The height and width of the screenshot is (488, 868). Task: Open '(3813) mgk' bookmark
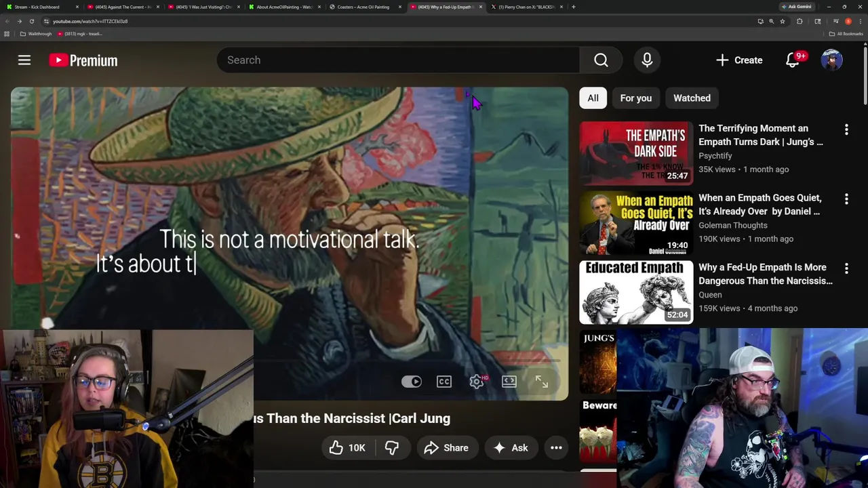(x=81, y=34)
